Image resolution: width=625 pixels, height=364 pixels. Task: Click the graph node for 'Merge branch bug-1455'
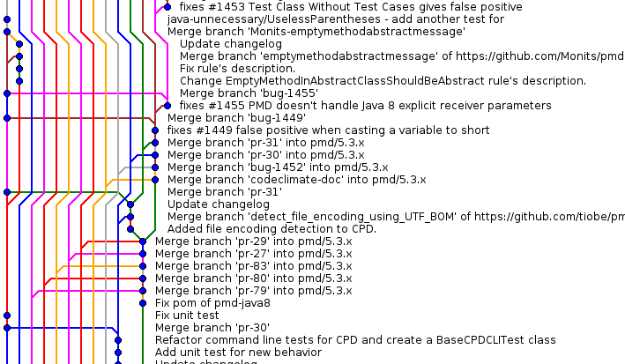7,93
